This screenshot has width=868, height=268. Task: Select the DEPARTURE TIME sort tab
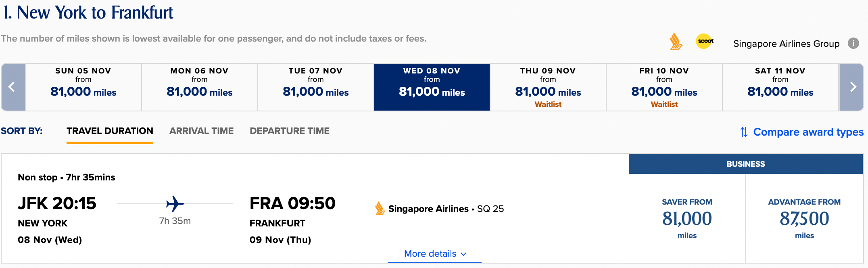290,131
